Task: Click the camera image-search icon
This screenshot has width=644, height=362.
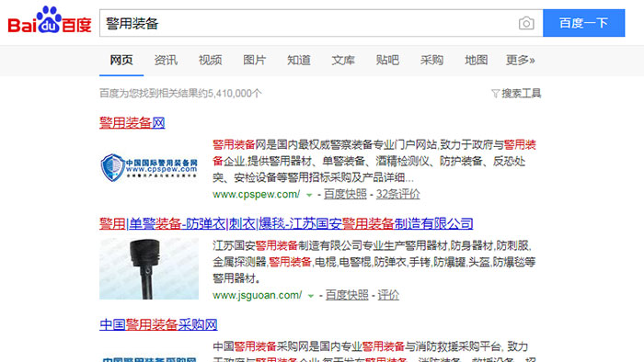Action: [526, 23]
